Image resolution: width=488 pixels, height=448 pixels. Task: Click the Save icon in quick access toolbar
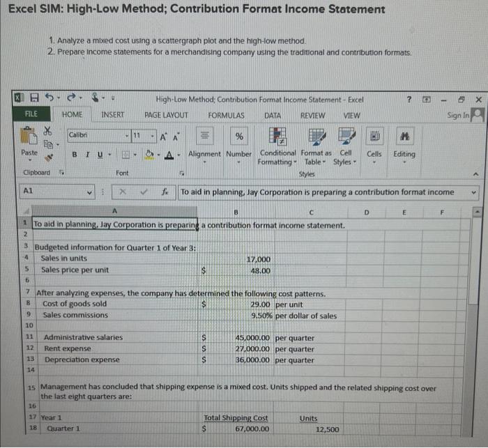coord(34,98)
